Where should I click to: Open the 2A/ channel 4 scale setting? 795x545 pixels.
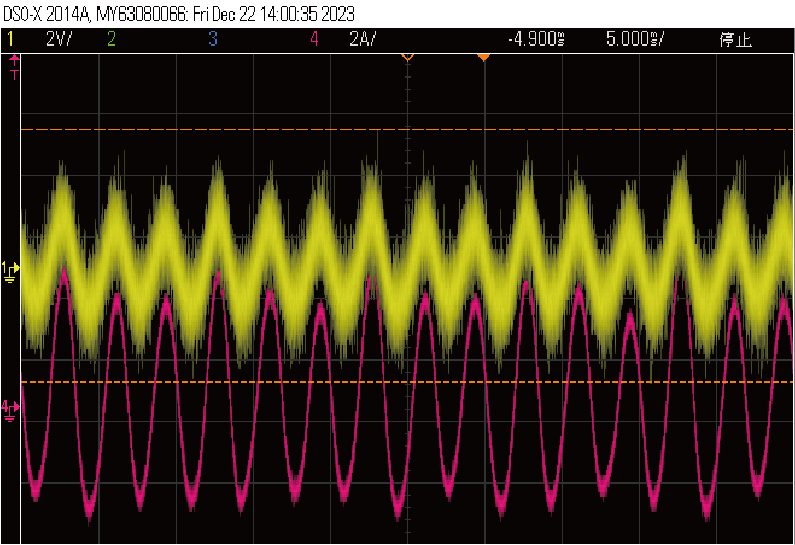tap(361, 39)
